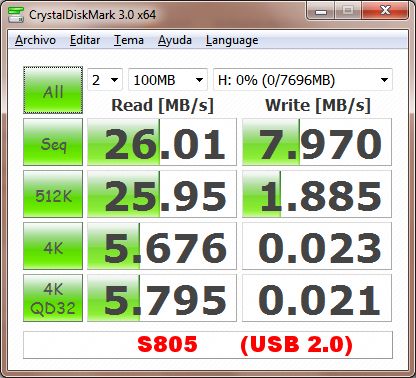The width and height of the screenshot is (416, 378).
Task: Select the Seq read result 26.01
Action: [162, 142]
